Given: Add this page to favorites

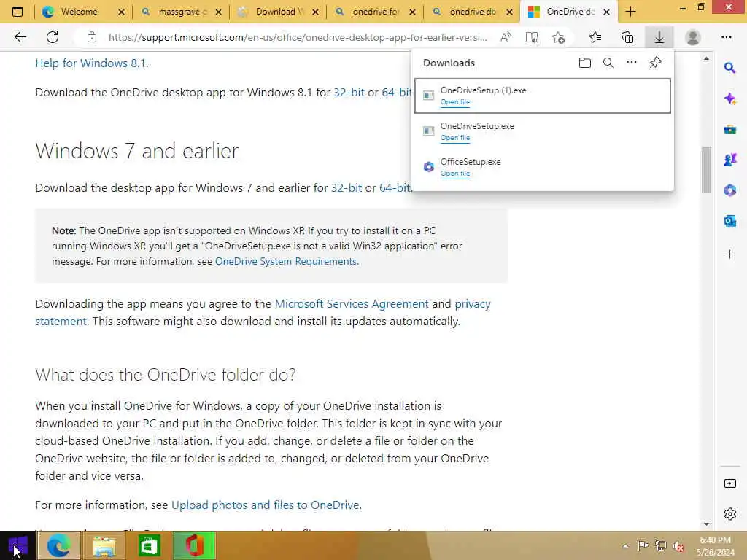Looking at the screenshot, I should 558,37.
